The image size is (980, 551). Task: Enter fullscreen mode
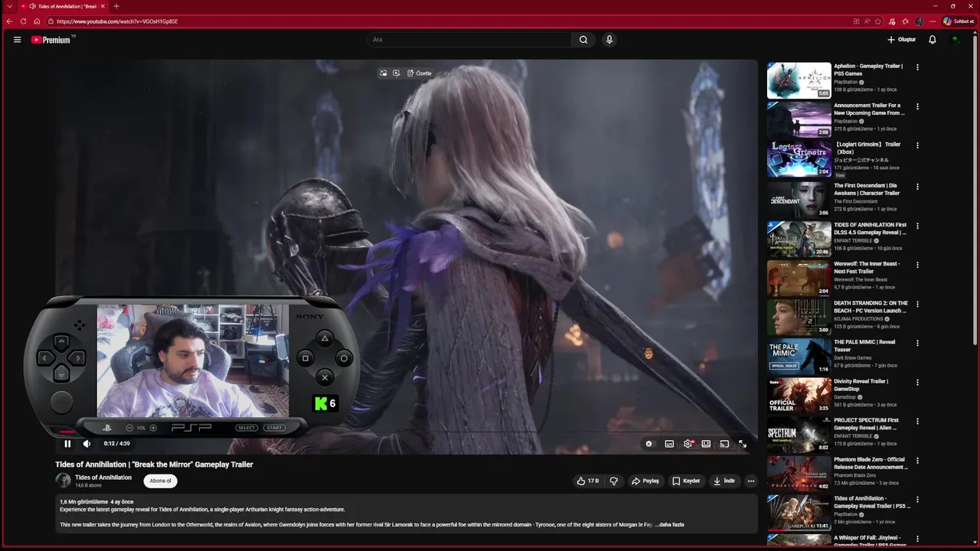click(x=743, y=444)
